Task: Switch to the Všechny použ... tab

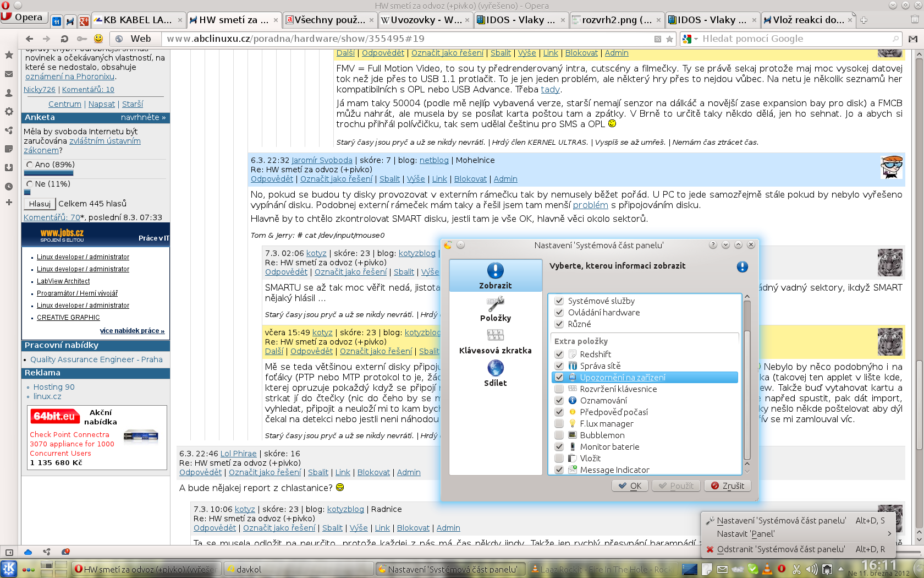Action: pos(330,20)
